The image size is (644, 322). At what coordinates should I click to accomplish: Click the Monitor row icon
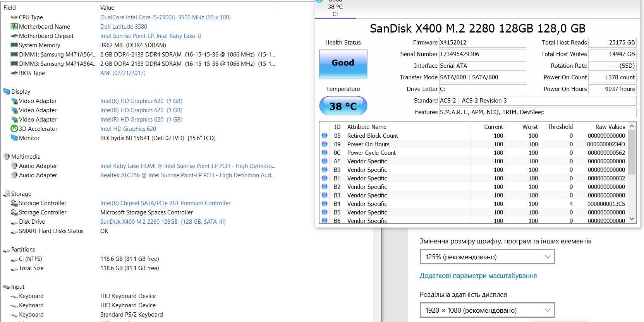tap(14, 138)
